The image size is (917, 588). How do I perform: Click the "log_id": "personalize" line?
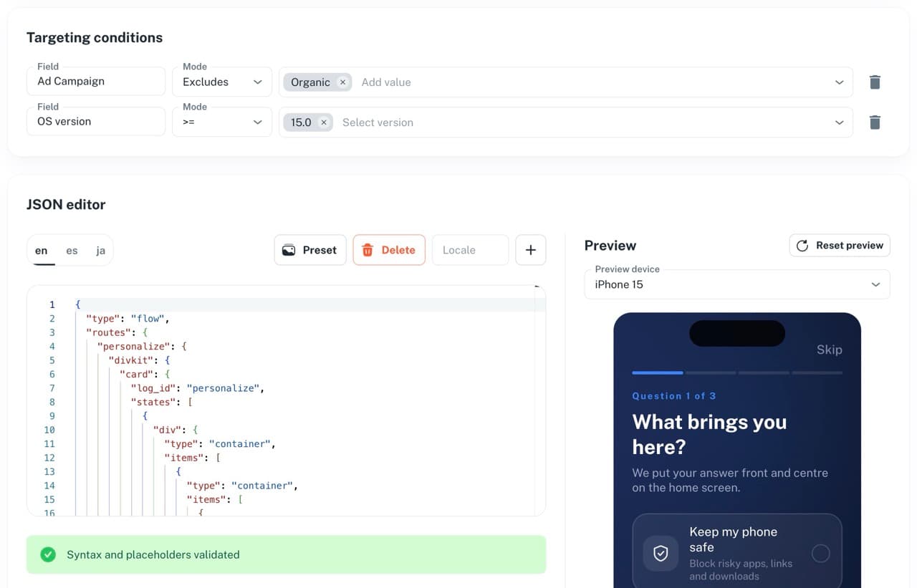tap(198, 388)
